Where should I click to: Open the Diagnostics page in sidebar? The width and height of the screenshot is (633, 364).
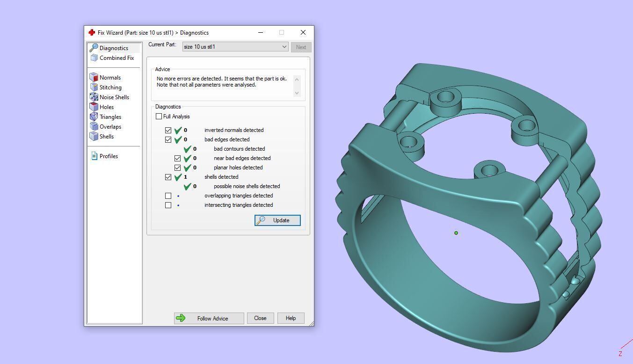114,48
